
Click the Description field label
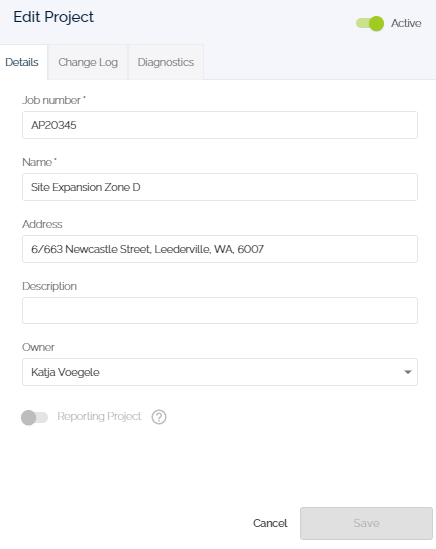(x=49, y=286)
